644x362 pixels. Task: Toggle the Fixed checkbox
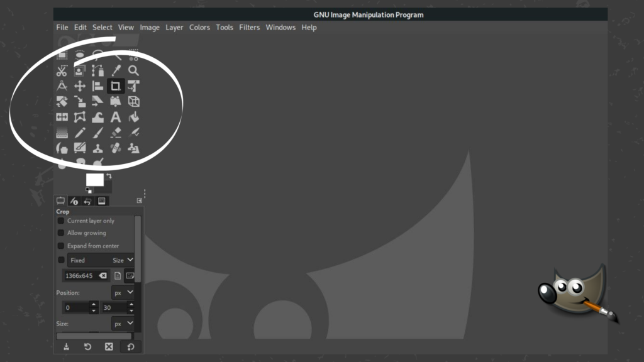click(x=61, y=260)
